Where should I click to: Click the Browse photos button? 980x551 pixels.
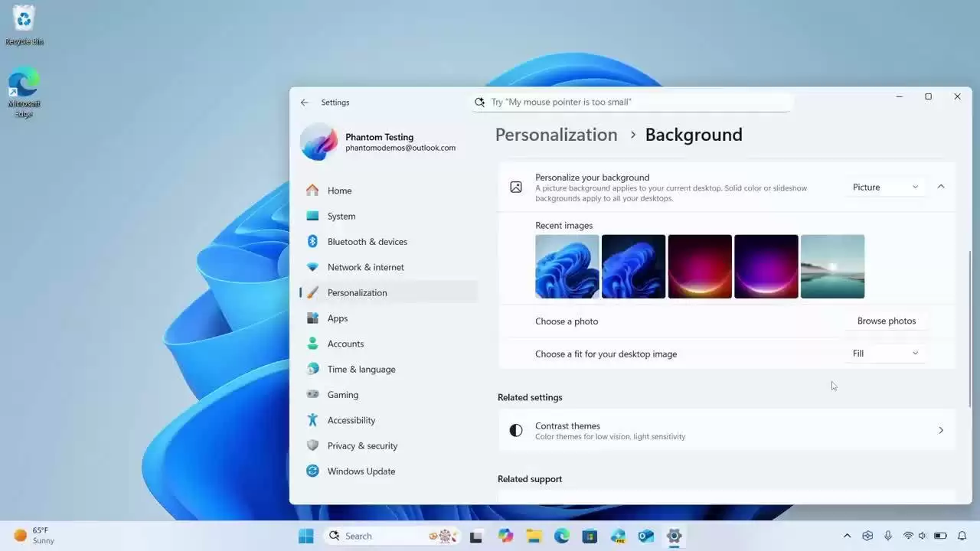(886, 321)
